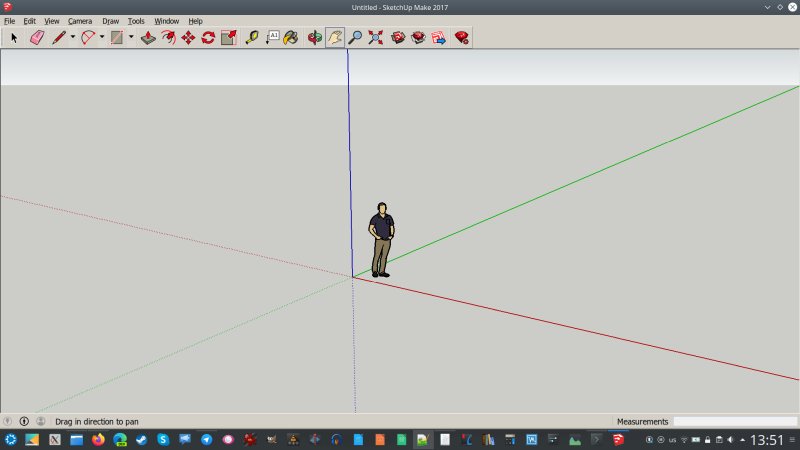Screen dimensions: 800x450
Task: Open the Window menu
Action: click(166, 21)
